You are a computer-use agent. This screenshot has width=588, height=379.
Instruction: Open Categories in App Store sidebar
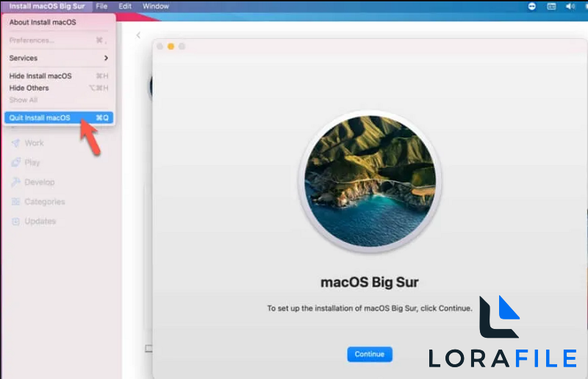coord(38,202)
